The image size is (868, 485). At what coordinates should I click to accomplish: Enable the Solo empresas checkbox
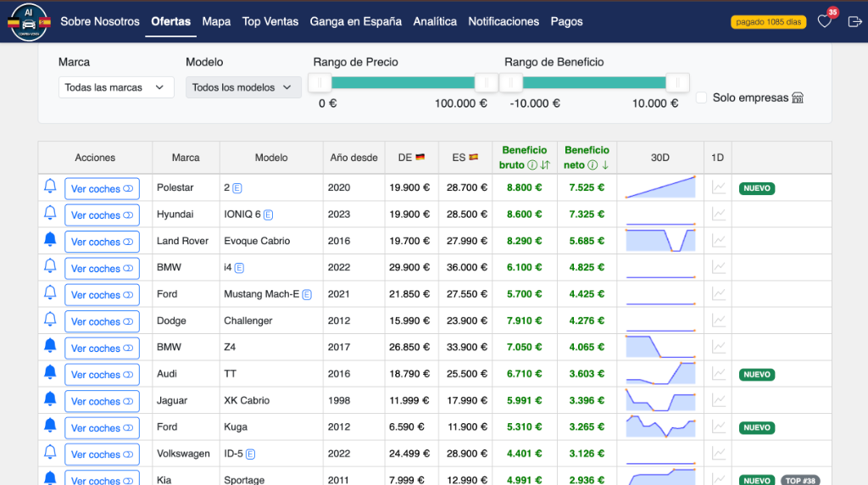(x=702, y=98)
